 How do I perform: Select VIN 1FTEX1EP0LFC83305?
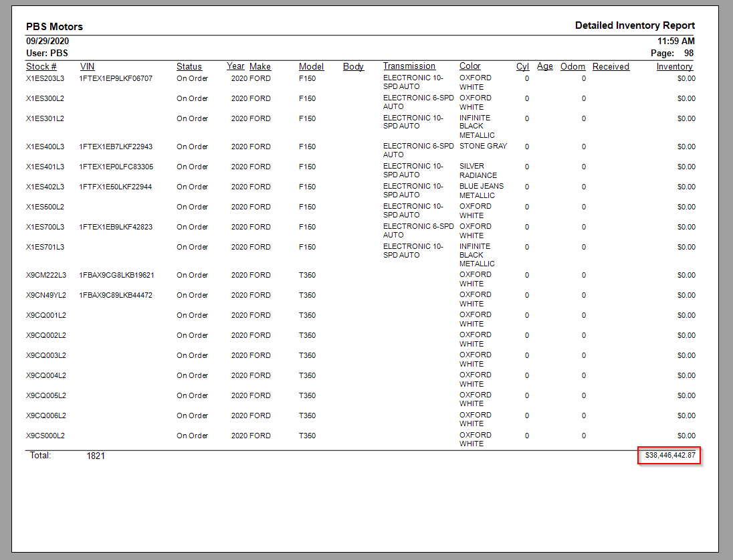pyautogui.click(x=116, y=167)
